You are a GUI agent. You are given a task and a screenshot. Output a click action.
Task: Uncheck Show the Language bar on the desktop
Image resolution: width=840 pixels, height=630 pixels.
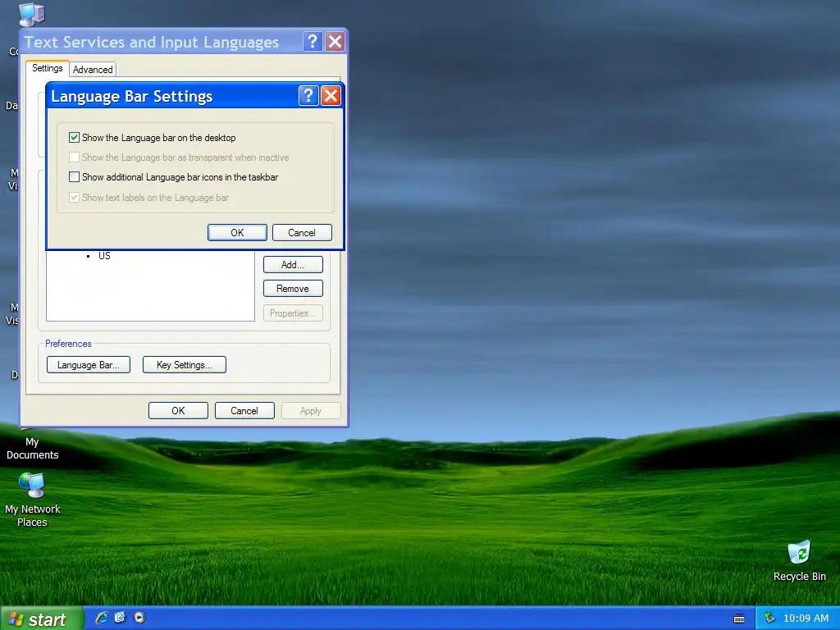click(74, 138)
